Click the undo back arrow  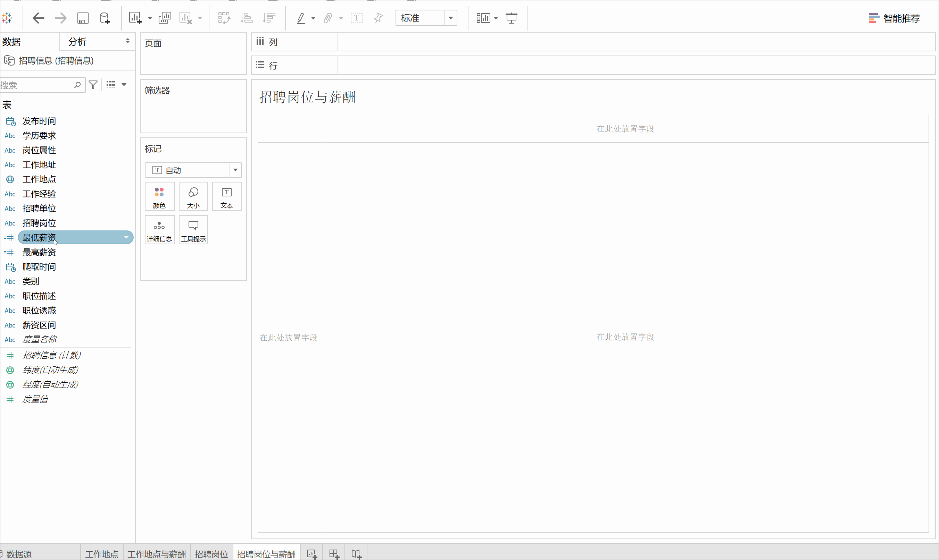[x=39, y=18]
